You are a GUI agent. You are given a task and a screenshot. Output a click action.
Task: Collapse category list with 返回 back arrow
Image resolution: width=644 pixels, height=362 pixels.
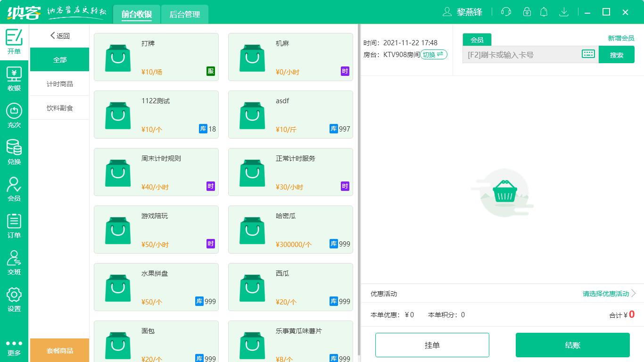click(59, 35)
